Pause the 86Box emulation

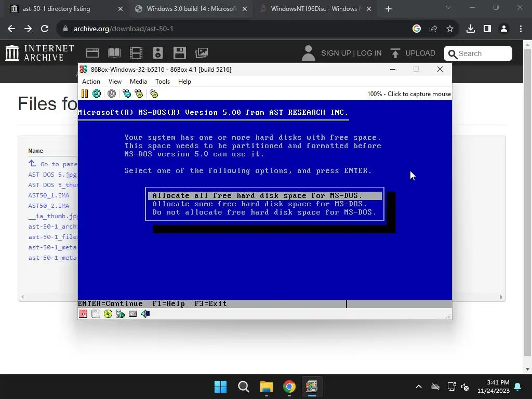(85, 94)
